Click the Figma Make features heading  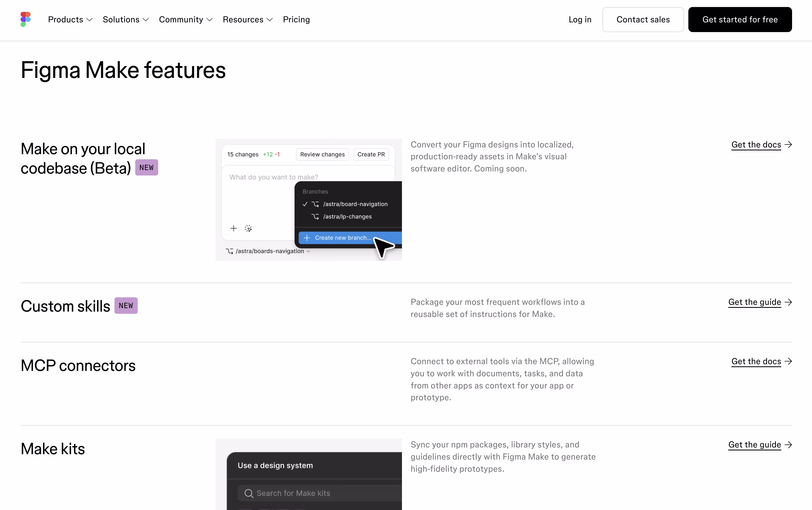[x=123, y=70]
